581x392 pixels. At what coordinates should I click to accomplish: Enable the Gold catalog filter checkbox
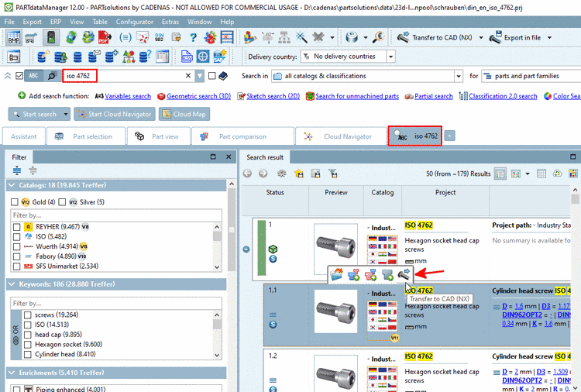pyautogui.click(x=15, y=202)
